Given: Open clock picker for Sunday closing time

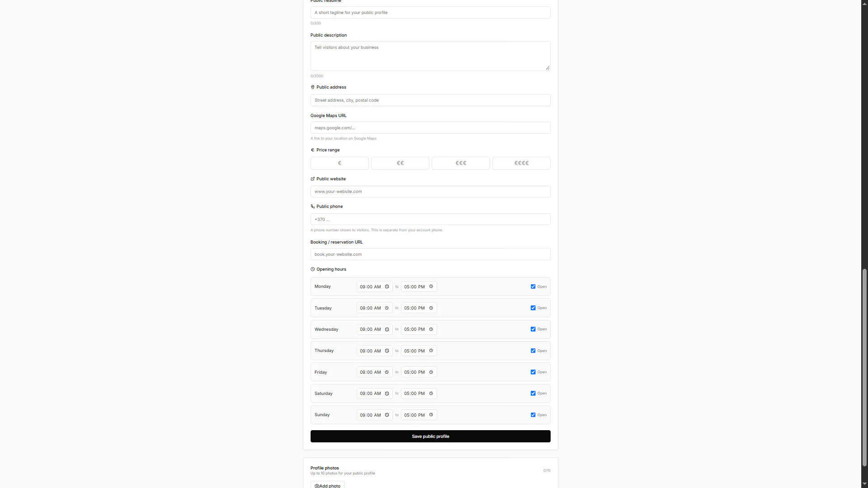Looking at the screenshot, I should coord(431,415).
